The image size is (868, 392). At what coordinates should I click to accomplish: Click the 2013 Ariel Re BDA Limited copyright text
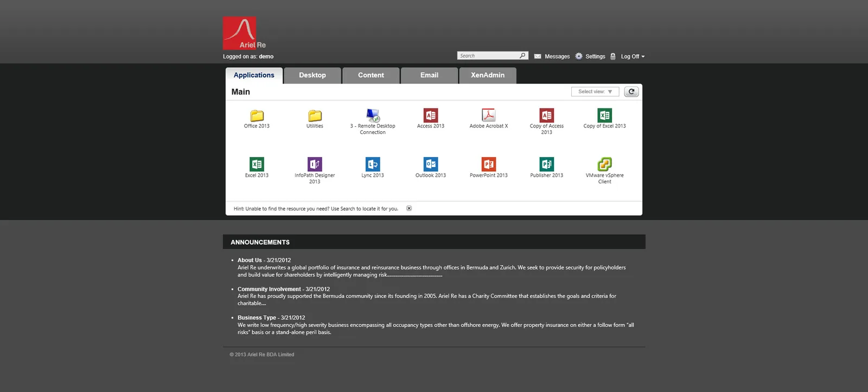262,355
